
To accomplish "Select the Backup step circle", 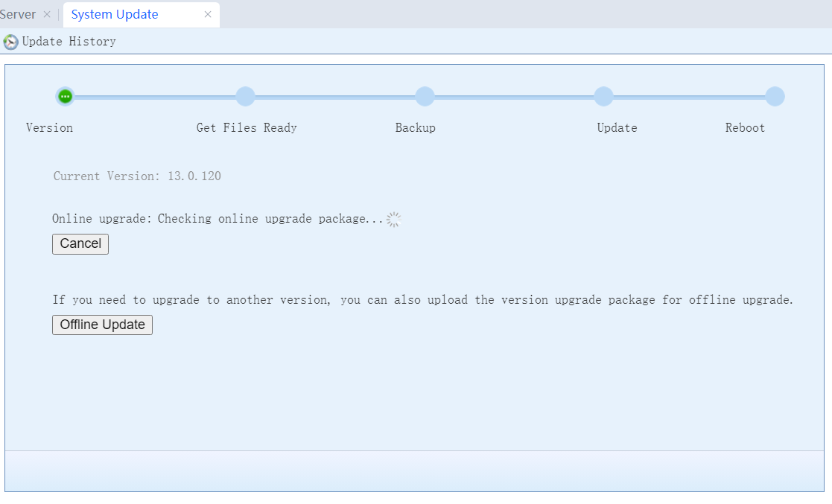I will pos(425,96).
